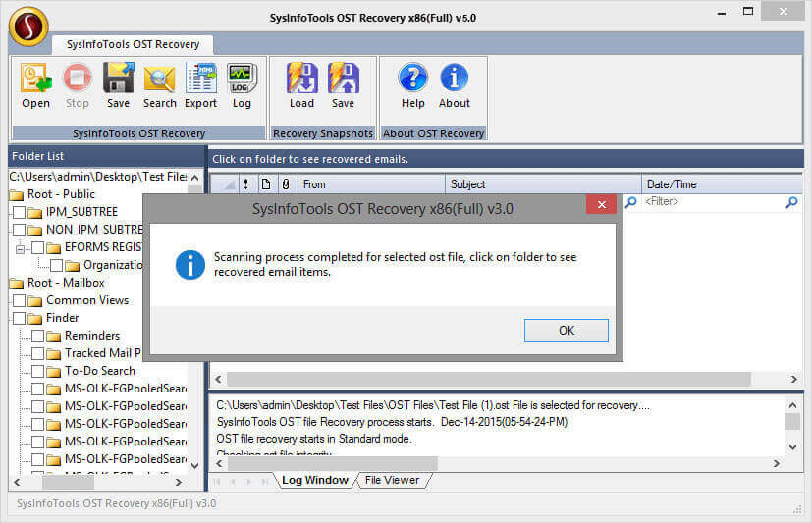This screenshot has width=812, height=523.
Task: Click Load in Recovery Snapshots
Action: point(301,78)
